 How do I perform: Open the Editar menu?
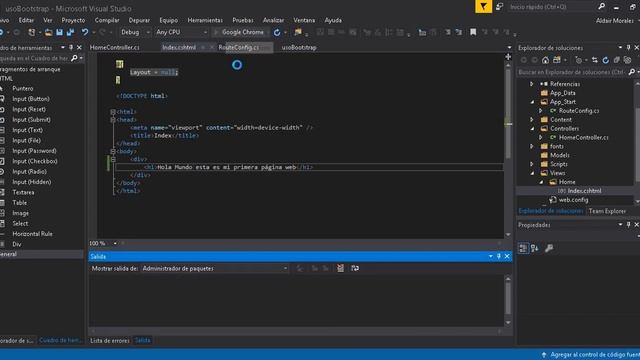[x=26, y=20]
